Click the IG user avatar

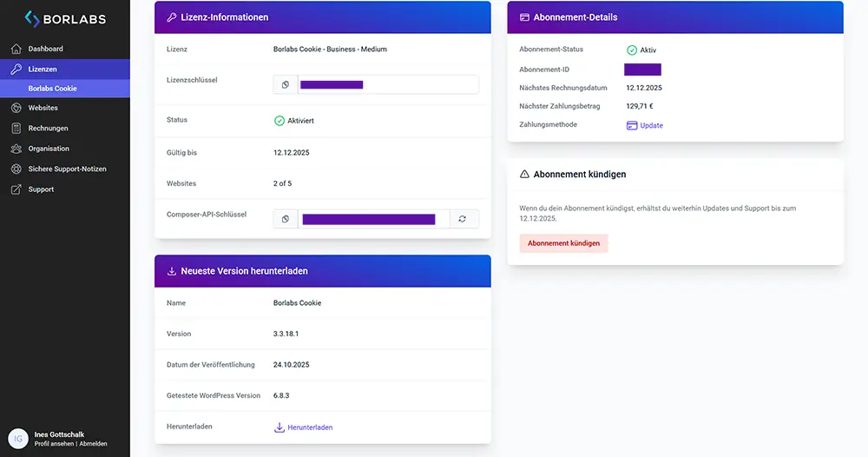click(x=17, y=439)
